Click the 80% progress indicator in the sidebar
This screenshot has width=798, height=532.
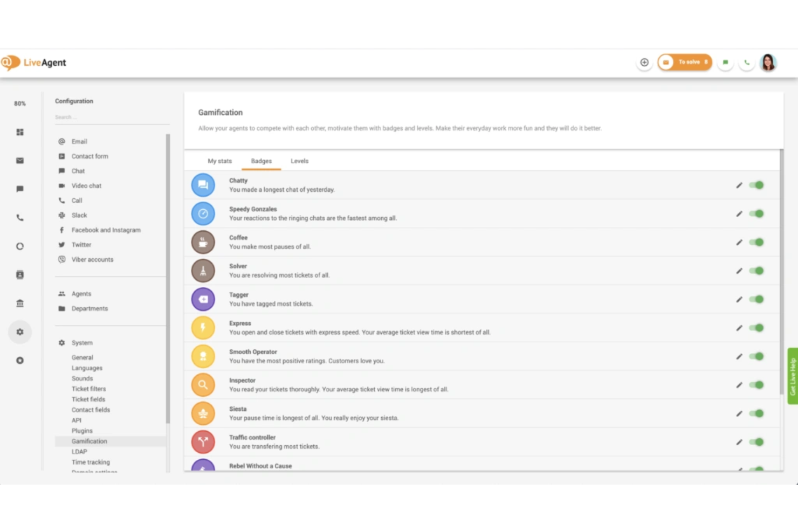pyautogui.click(x=19, y=103)
